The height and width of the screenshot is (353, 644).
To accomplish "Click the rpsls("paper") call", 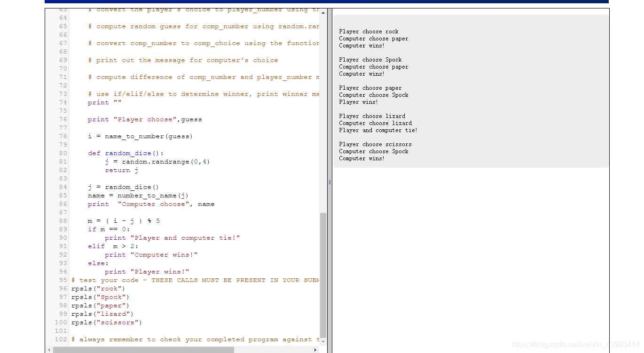I will click(100, 306).
